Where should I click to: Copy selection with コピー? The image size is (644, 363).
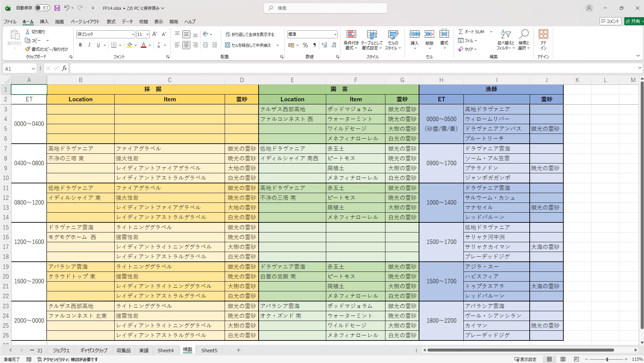(x=33, y=40)
